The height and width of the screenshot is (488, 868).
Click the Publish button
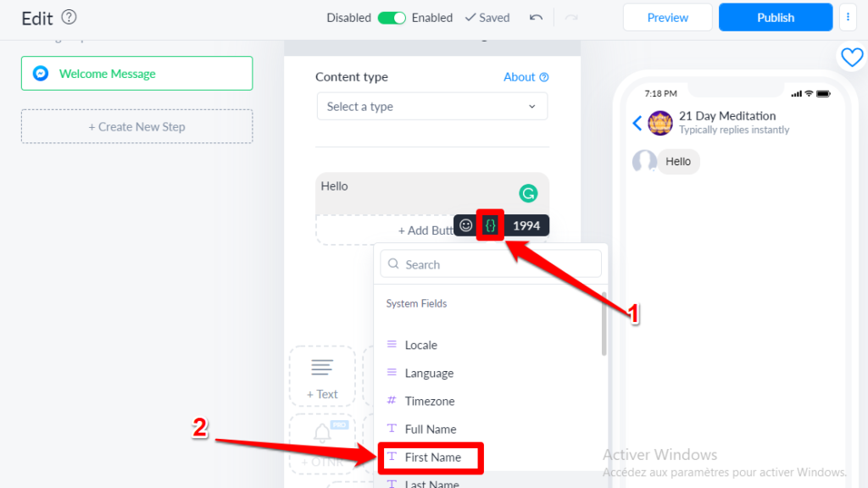776,17
